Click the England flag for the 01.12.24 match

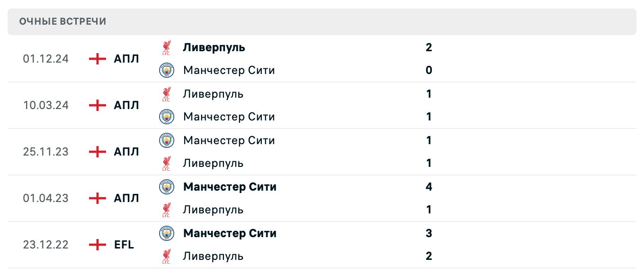pyautogui.click(x=97, y=59)
